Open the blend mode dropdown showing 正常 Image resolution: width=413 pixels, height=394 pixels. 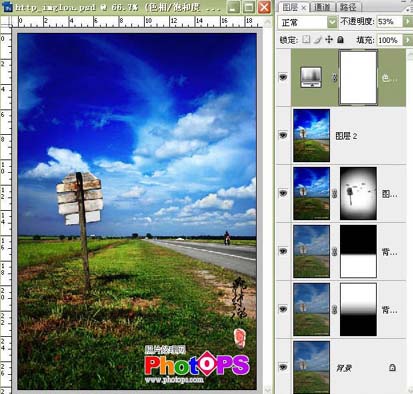click(x=307, y=22)
